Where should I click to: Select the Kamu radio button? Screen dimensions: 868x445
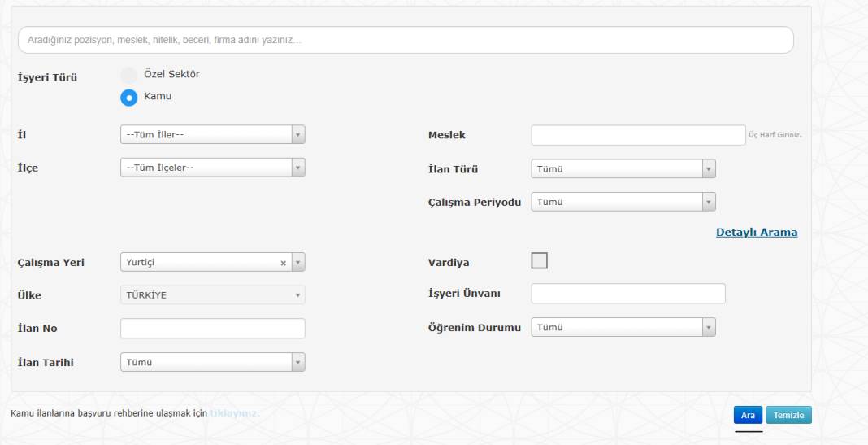tap(128, 97)
